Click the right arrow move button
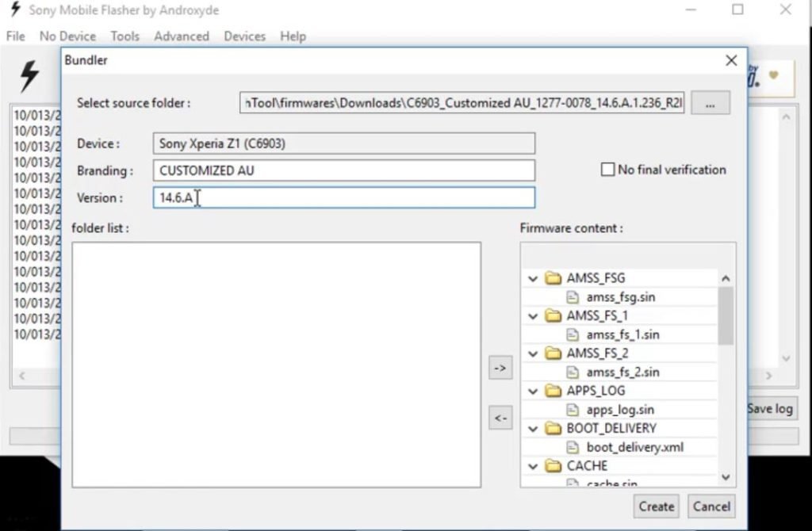 500,368
